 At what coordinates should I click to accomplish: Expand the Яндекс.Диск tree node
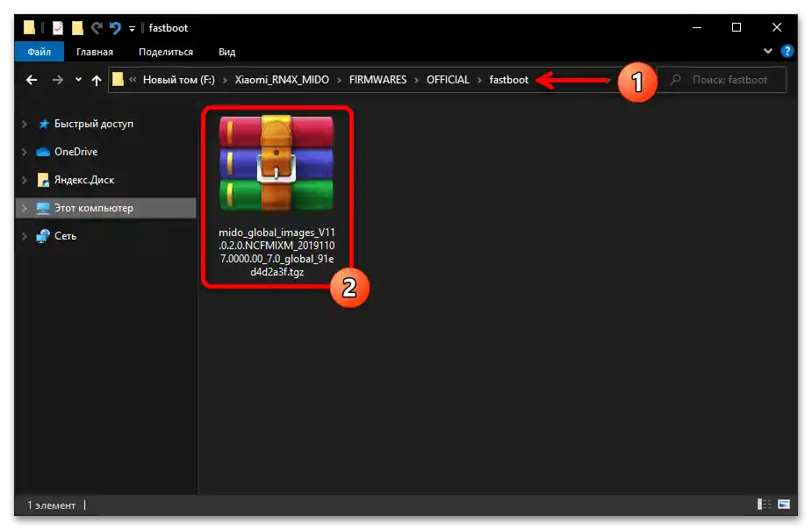(24, 180)
